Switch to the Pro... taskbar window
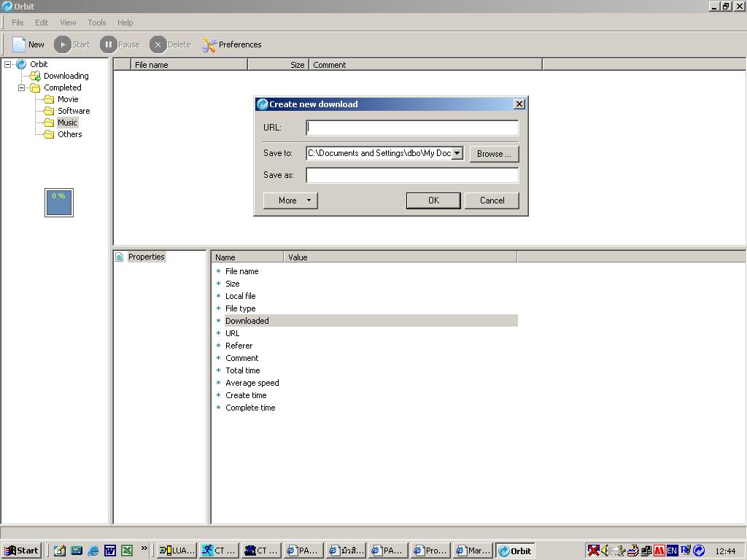Image resolution: width=747 pixels, height=560 pixels. pyautogui.click(x=430, y=551)
